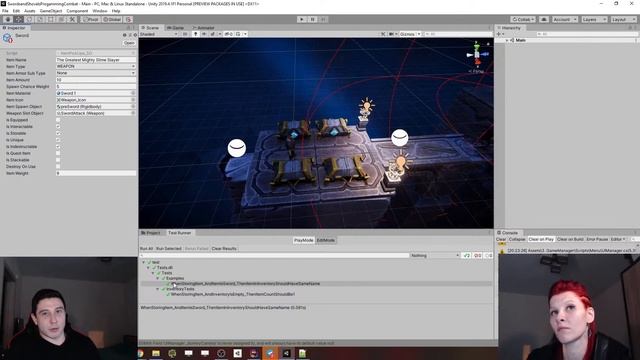The image size is (640, 360).
Task: Click the Pause button in the toolbar
Action: point(312,19)
